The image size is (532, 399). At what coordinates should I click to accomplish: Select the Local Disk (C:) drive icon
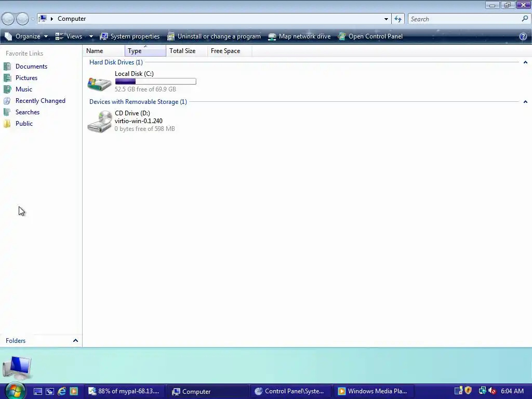click(99, 84)
